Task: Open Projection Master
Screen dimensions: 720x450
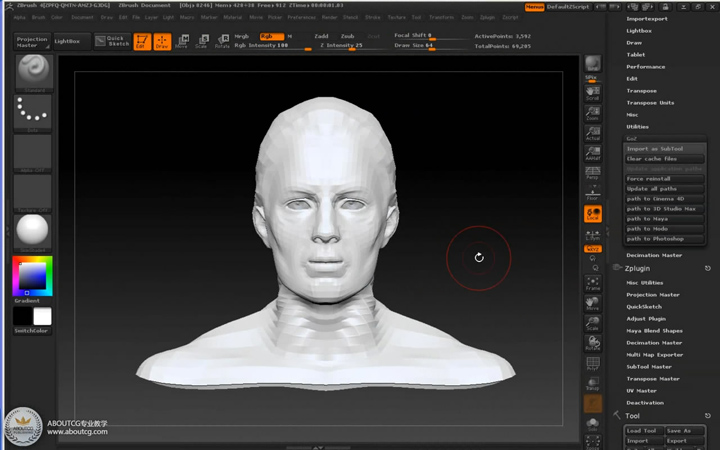Action: (x=32, y=42)
